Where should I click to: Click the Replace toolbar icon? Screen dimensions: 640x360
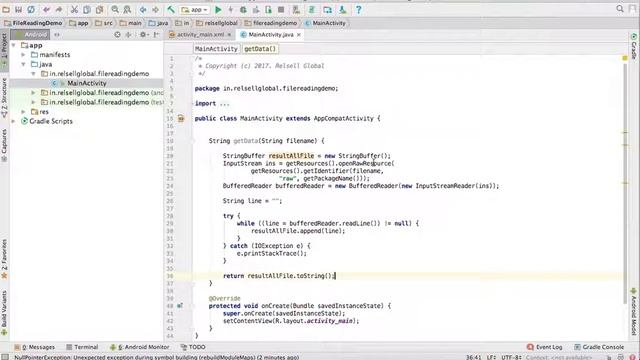tap(127, 9)
